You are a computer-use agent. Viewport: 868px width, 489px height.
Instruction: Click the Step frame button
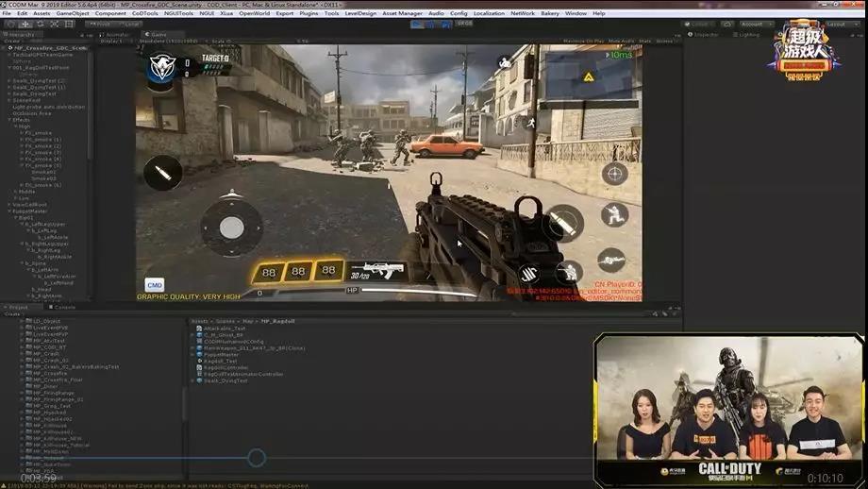(445, 24)
